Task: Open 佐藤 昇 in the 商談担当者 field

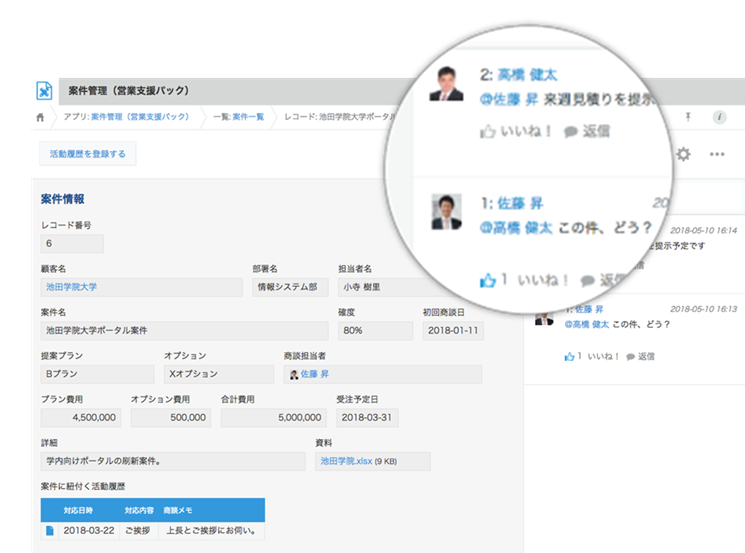Action: tap(315, 374)
